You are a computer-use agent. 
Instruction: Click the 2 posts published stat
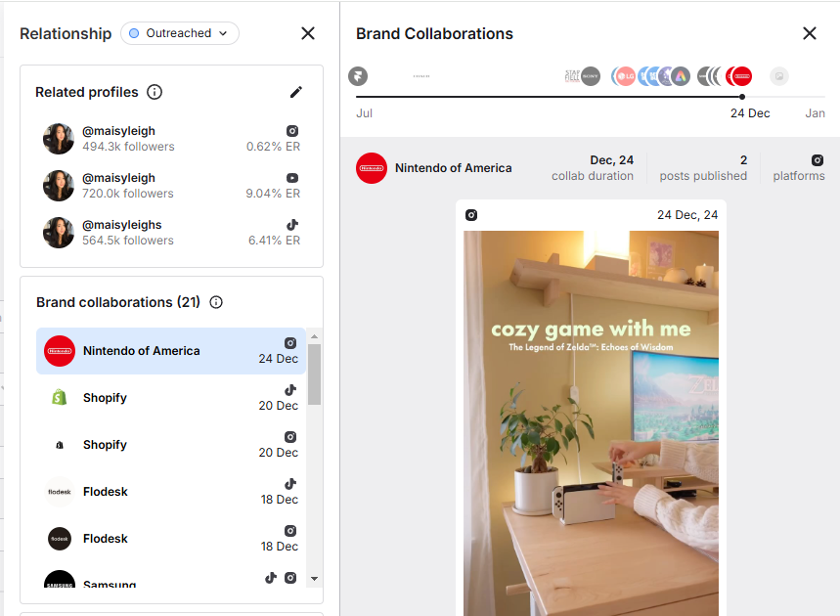point(703,168)
